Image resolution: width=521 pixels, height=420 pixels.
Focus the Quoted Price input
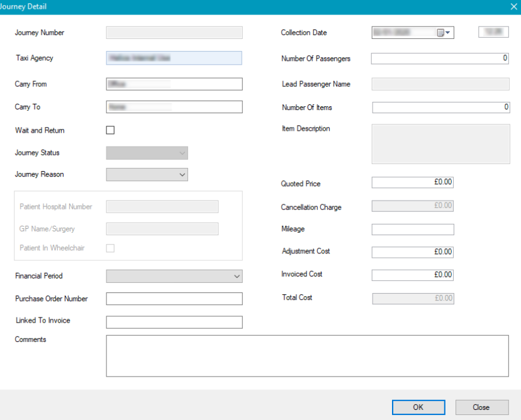412,182
